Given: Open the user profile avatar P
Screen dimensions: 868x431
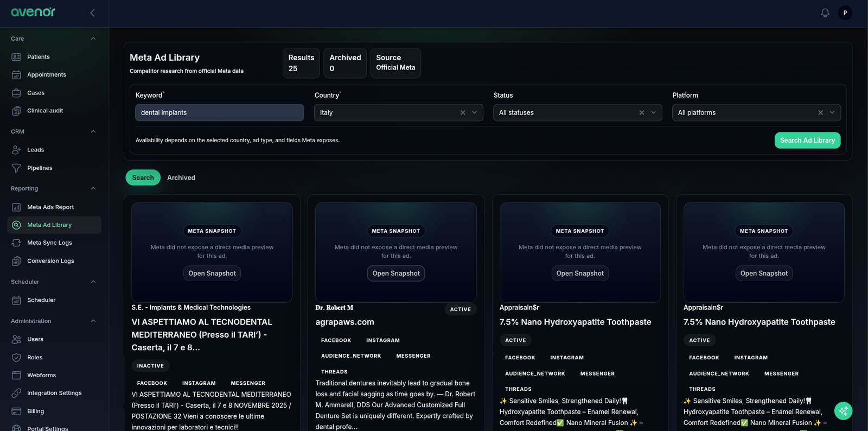Looking at the screenshot, I should [845, 12].
